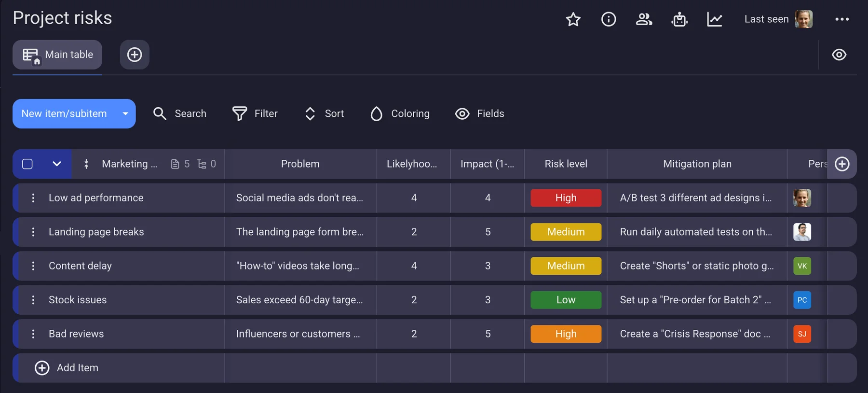This screenshot has height=393, width=868.
Task: Open the activity chart icon
Action: [x=715, y=19]
